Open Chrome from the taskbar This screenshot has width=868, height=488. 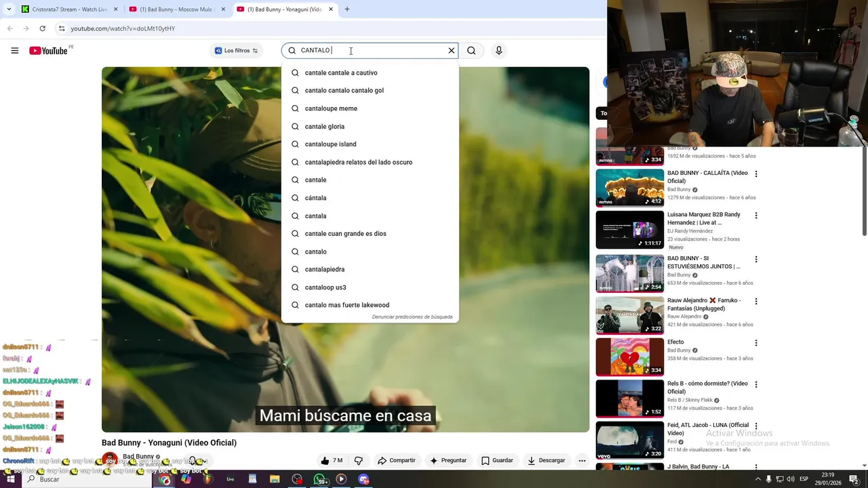(x=165, y=479)
